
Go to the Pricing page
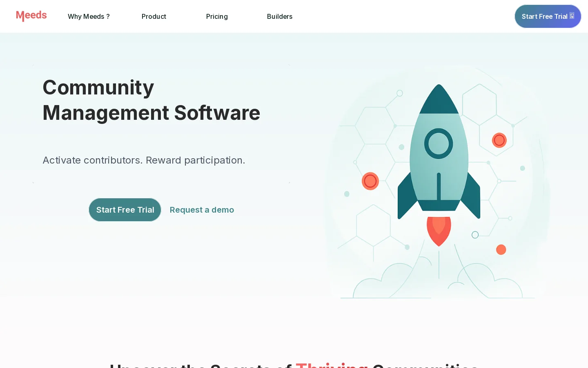[x=217, y=16]
